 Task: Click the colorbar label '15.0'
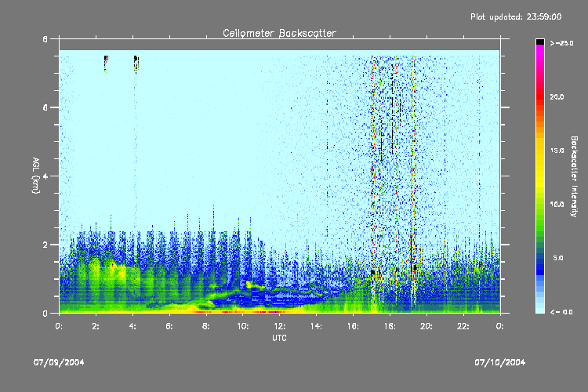557,151
